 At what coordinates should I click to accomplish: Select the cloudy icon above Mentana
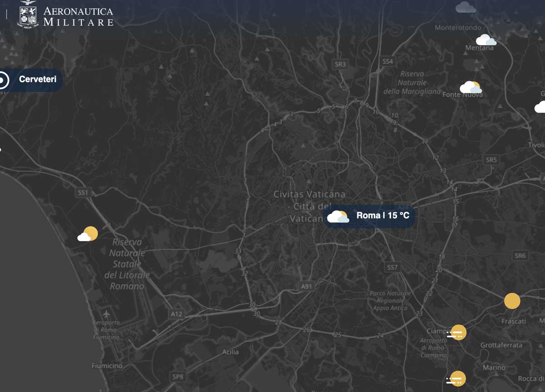(486, 40)
